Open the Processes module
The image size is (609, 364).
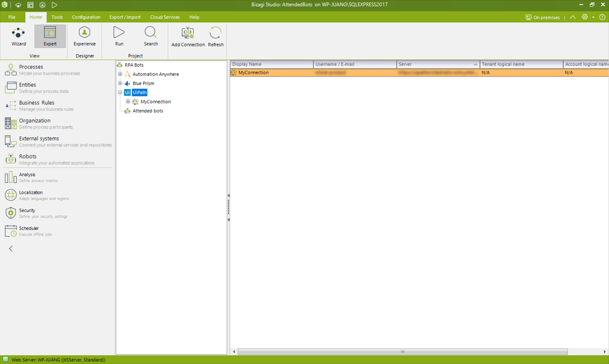[58, 70]
